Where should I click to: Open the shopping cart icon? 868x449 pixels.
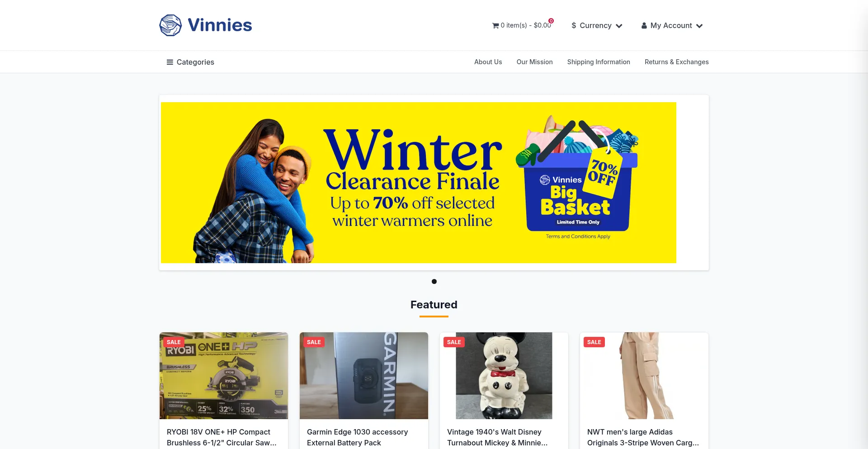(495, 26)
